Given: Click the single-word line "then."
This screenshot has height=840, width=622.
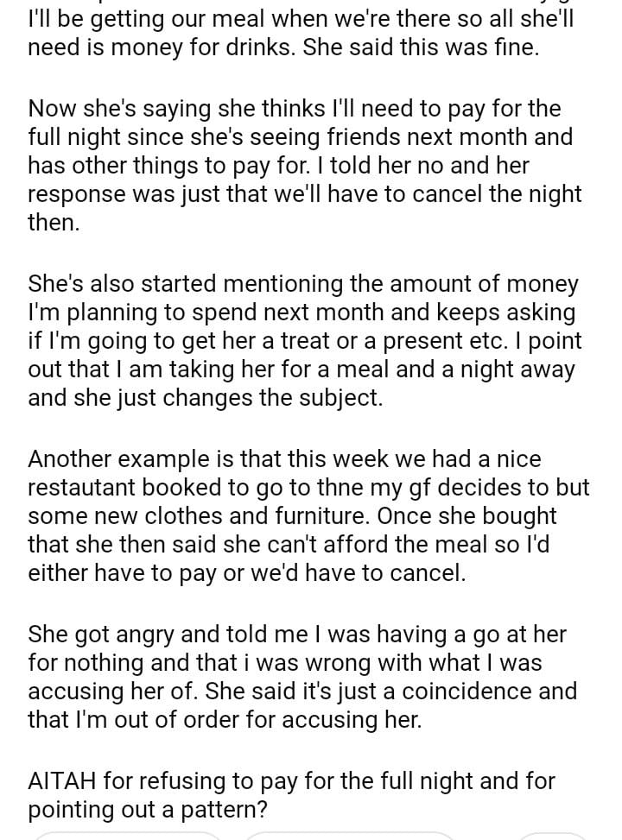Looking at the screenshot, I should (54, 223).
